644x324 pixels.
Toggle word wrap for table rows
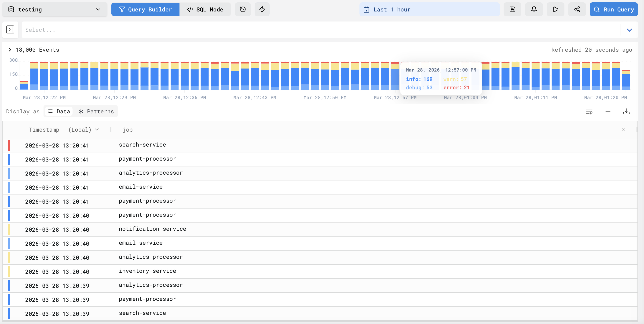click(589, 112)
